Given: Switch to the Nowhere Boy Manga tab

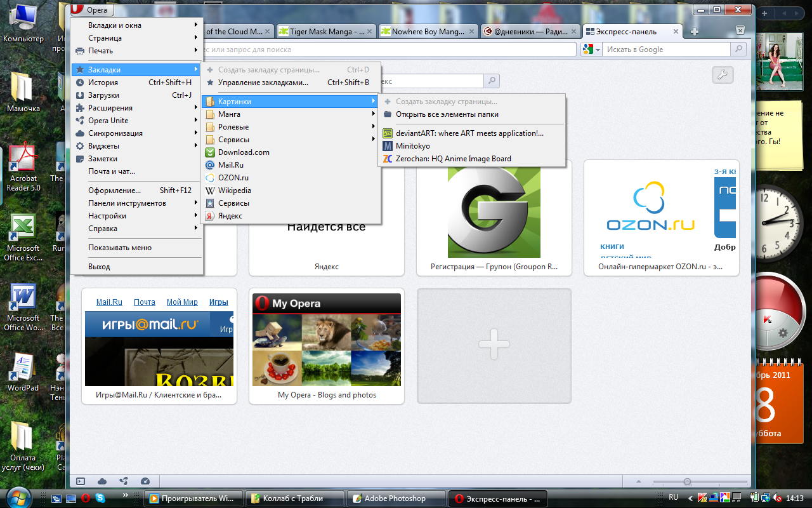Looking at the screenshot, I should pos(425,32).
